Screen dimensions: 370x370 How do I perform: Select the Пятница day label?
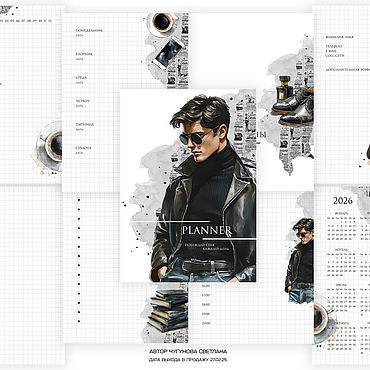click(85, 124)
